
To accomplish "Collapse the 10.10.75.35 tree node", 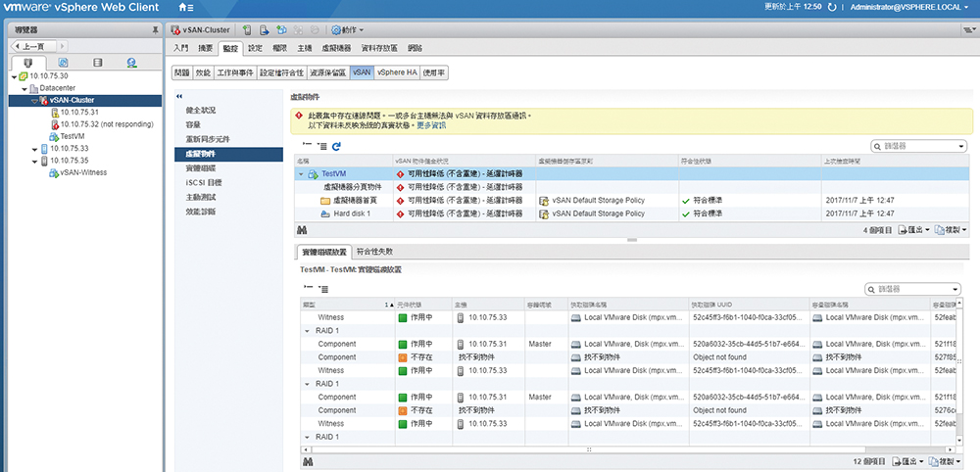I will coord(33,161).
